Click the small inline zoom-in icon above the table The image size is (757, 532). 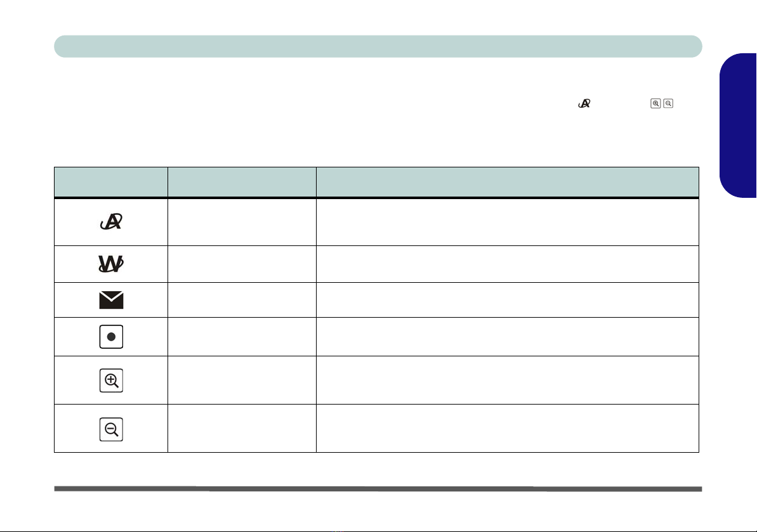coord(655,103)
